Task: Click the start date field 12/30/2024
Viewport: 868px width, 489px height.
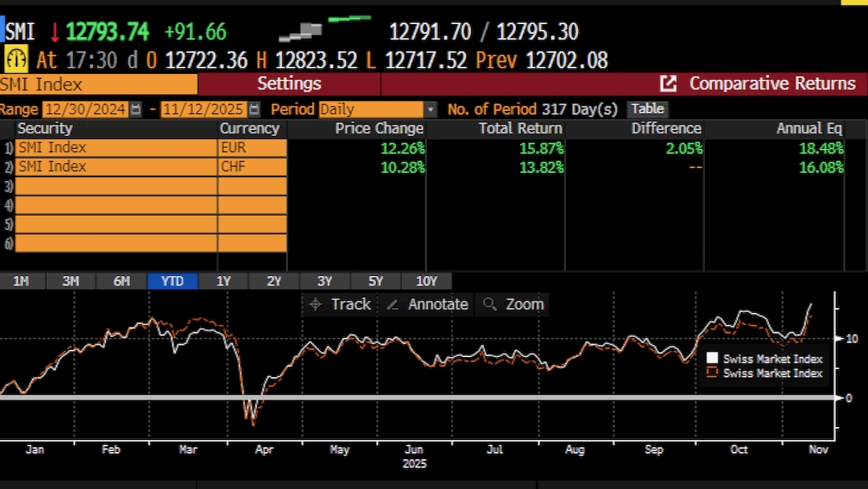Action: 84,109
